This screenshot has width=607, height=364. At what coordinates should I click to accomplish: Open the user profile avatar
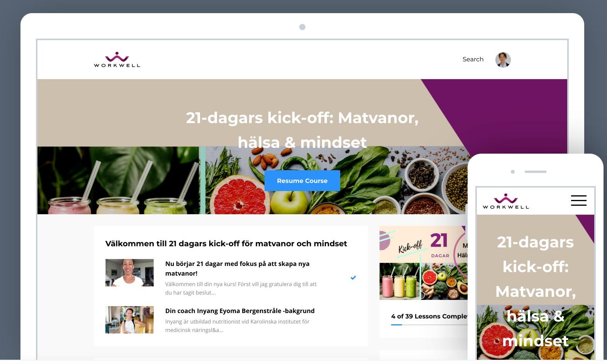point(503,59)
